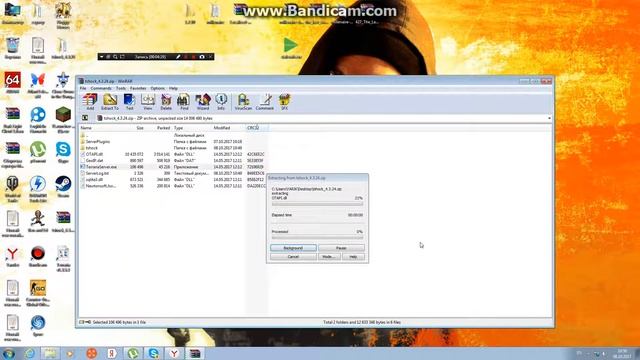
Task: Click the camera icon on Bandicam recording bar
Action: tap(202, 57)
